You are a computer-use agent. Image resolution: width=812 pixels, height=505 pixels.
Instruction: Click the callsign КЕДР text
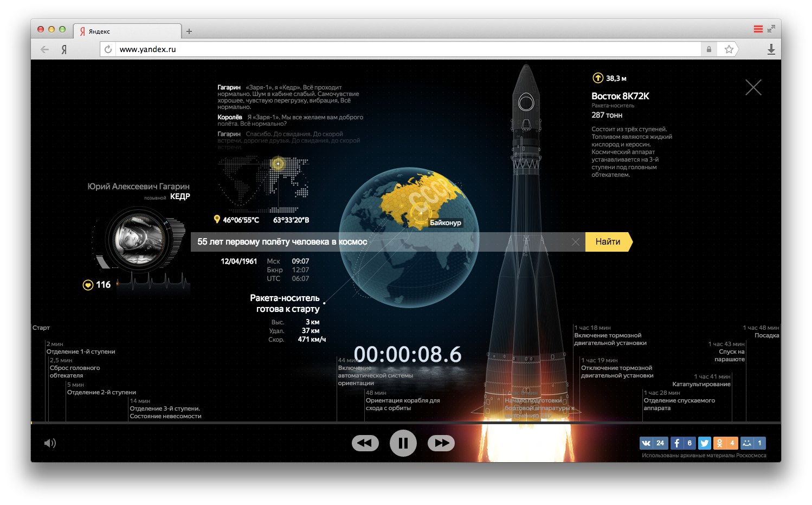pyautogui.click(x=180, y=196)
